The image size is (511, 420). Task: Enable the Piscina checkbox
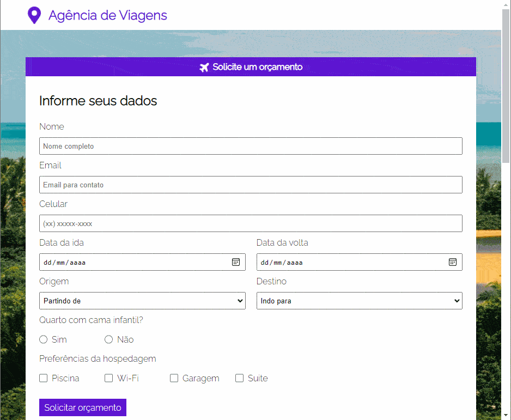click(x=44, y=378)
